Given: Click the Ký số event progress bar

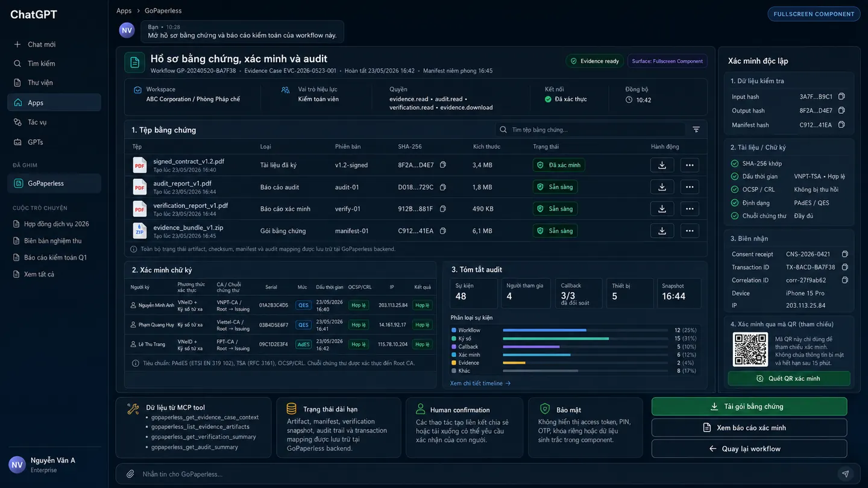Looking at the screenshot, I should coord(585,339).
